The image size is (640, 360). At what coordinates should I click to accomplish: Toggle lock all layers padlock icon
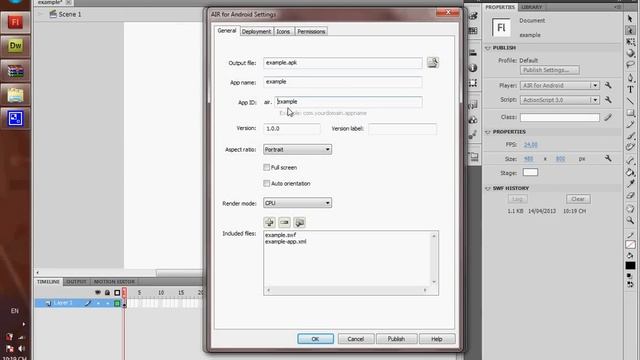click(x=107, y=293)
